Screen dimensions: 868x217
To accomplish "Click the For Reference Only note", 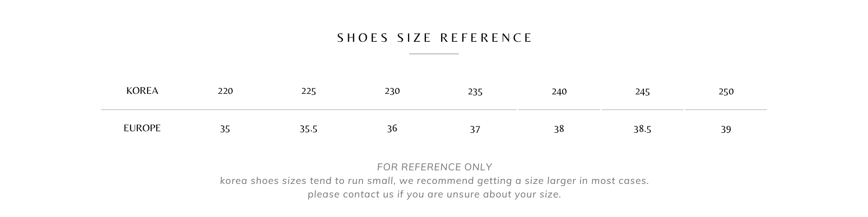I will (435, 167).
